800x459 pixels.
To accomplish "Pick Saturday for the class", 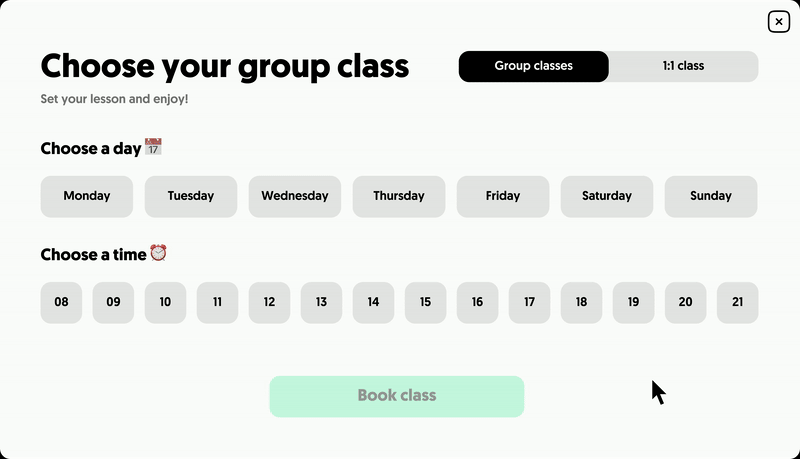I will [607, 196].
